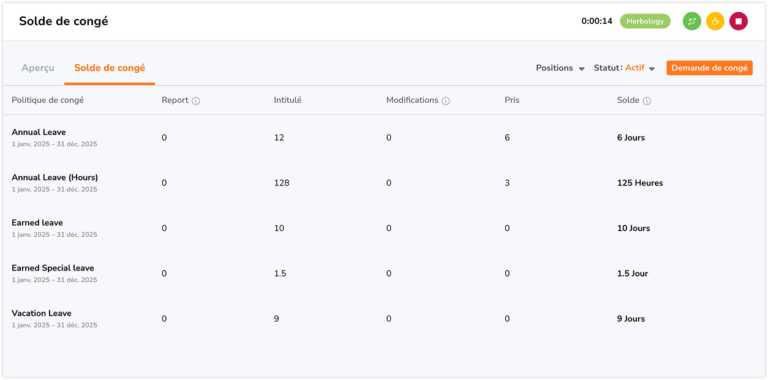Image resolution: width=768 pixels, height=380 pixels.
Task: Click the 0:00:14 running timer display
Action: [597, 22]
